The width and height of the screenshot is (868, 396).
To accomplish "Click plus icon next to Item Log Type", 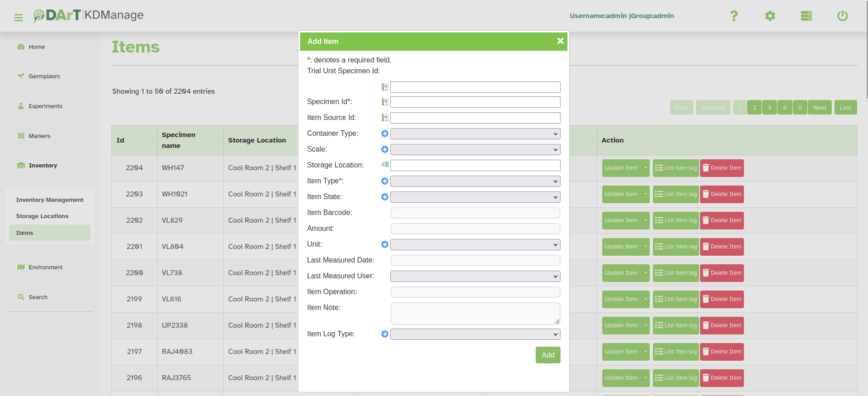I will pos(385,334).
